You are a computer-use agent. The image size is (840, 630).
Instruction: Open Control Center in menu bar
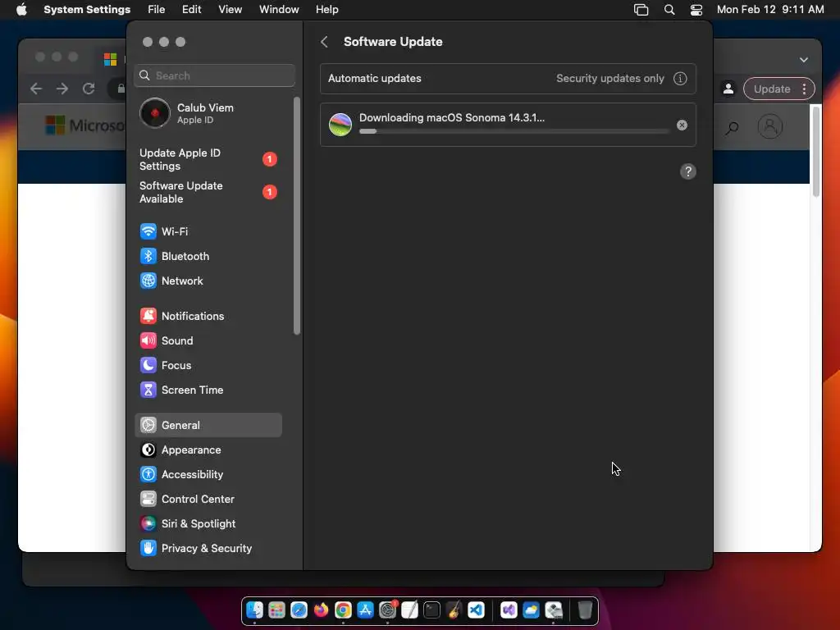[696, 10]
